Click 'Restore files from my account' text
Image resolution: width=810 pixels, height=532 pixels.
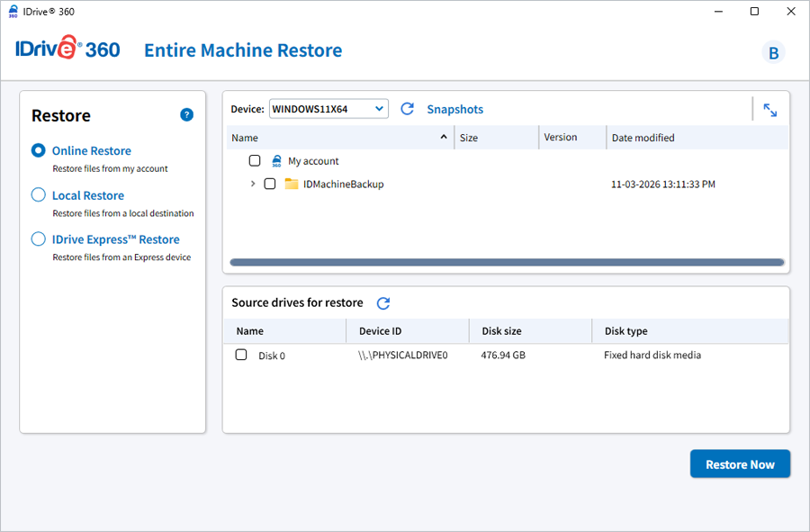(110, 169)
